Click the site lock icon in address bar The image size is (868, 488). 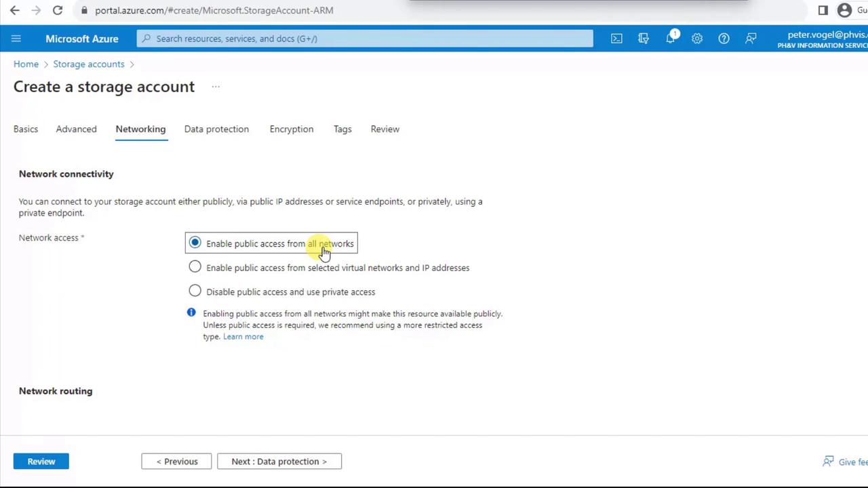(x=84, y=10)
